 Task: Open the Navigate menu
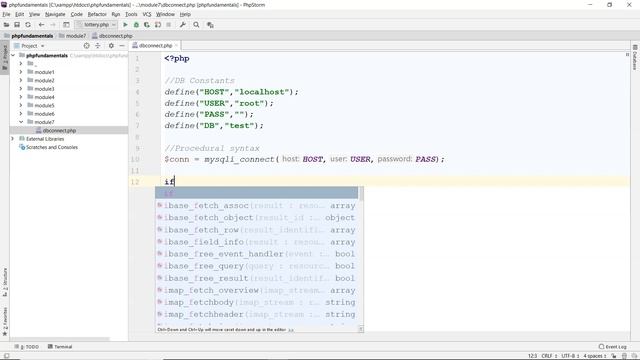[x=55, y=14]
